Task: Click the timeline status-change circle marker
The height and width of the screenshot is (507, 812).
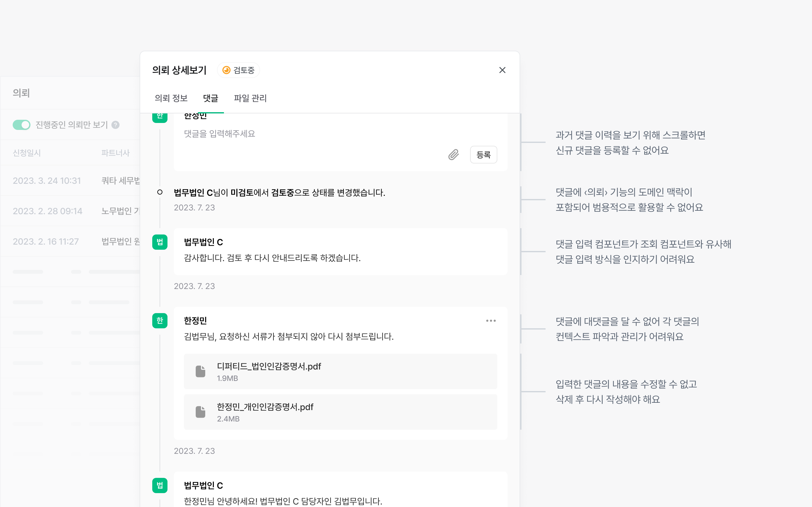Action: [x=160, y=192]
